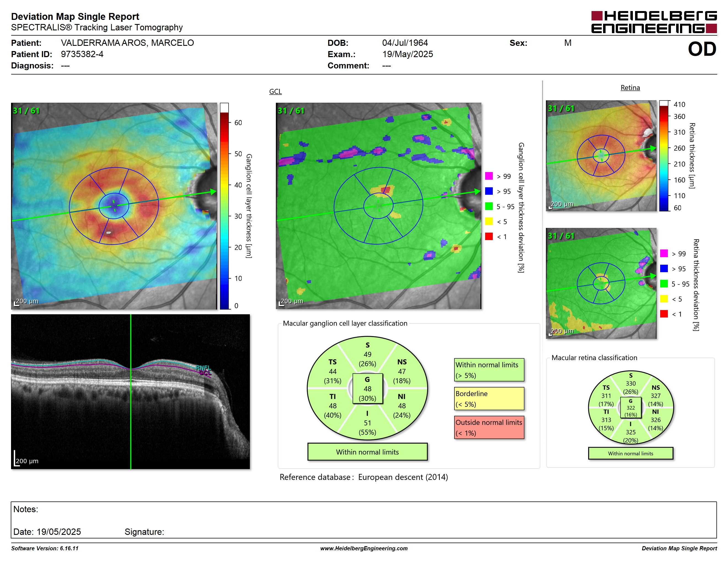Click blue > 95 swatch in Retina deviation legend
728x563 pixels.
(664, 268)
